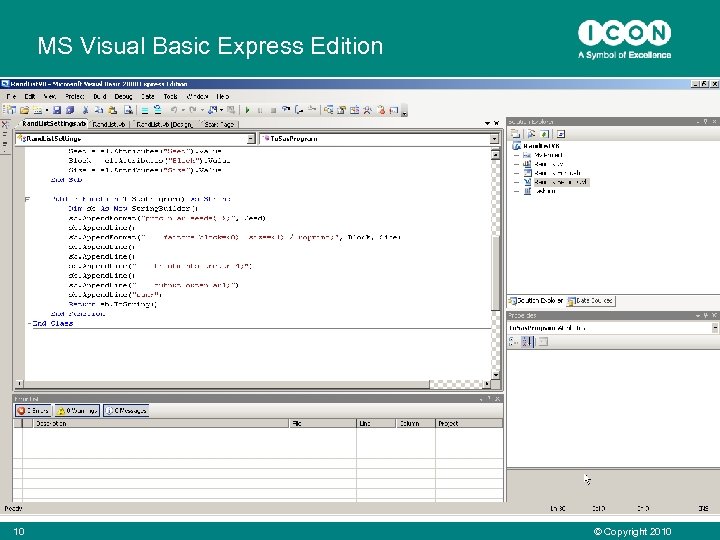720x540 pixels.
Task: Collapse the function outline in the code editor
Action: coord(27,199)
